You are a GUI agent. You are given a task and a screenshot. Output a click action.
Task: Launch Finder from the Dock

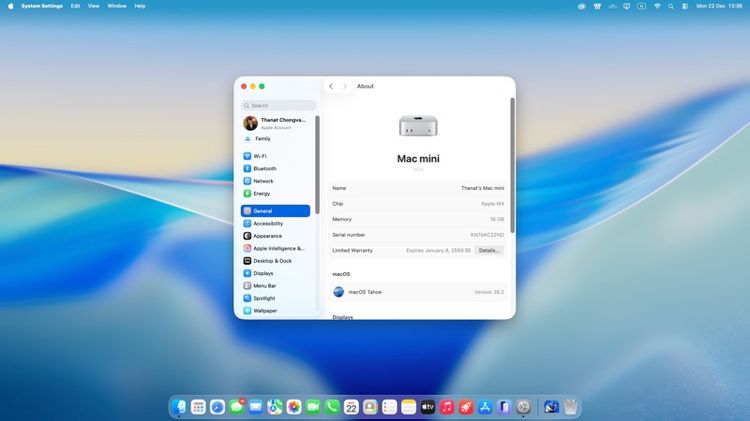click(179, 407)
